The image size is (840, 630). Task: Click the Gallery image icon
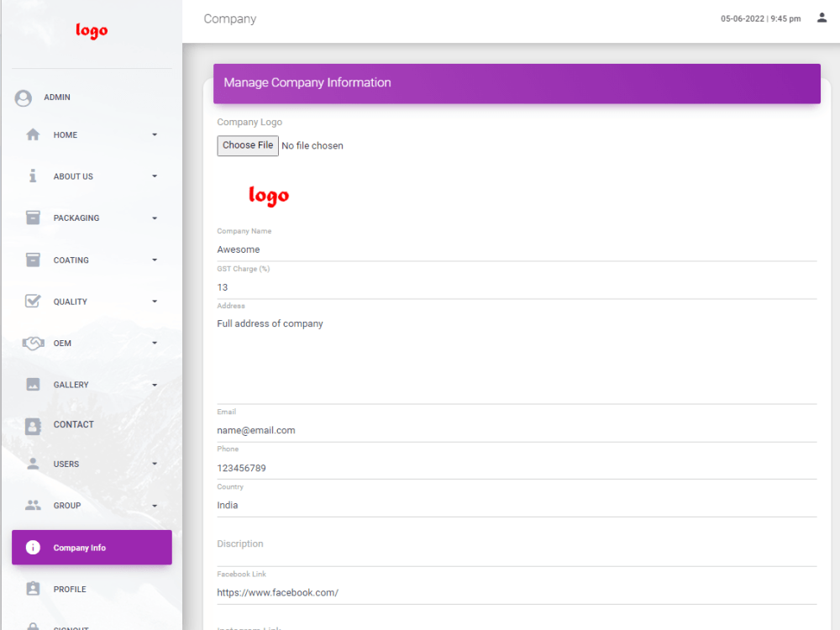(x=34, y=384)
